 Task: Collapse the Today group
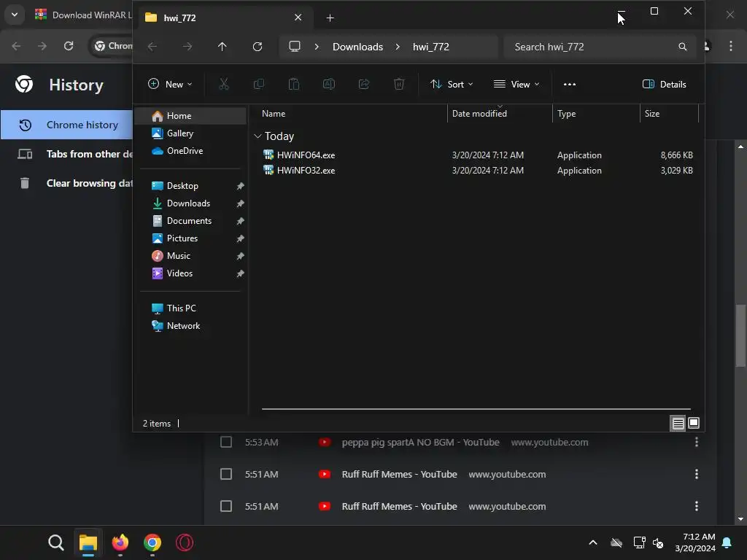point(258,136)
